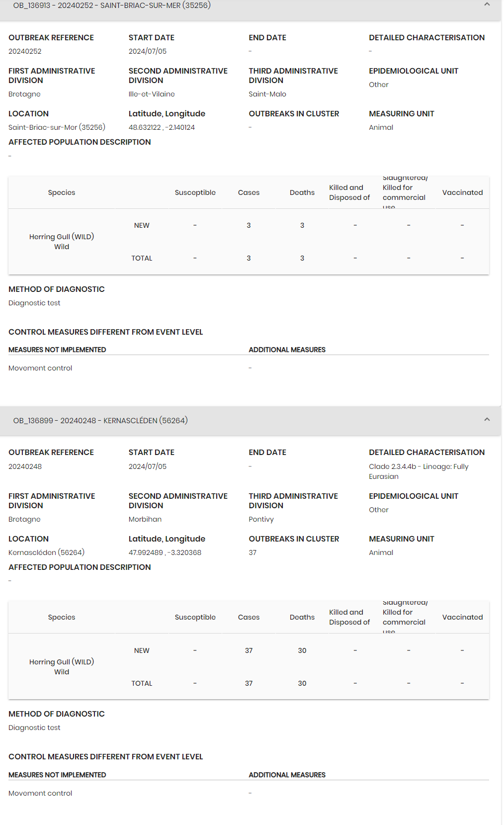
Task: Select Species column header in first table
Action: click(x=62, y=193)
